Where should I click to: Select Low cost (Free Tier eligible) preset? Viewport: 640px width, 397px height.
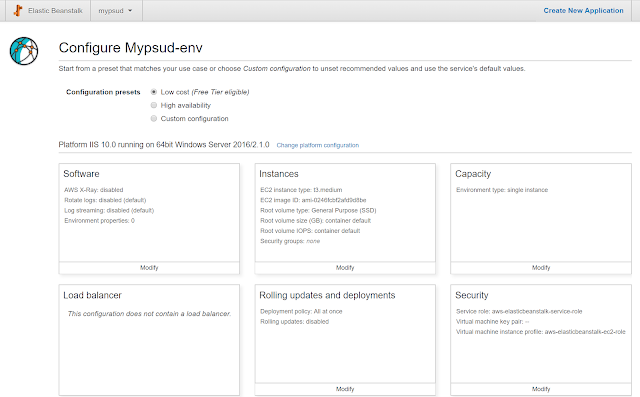(154, 92)
